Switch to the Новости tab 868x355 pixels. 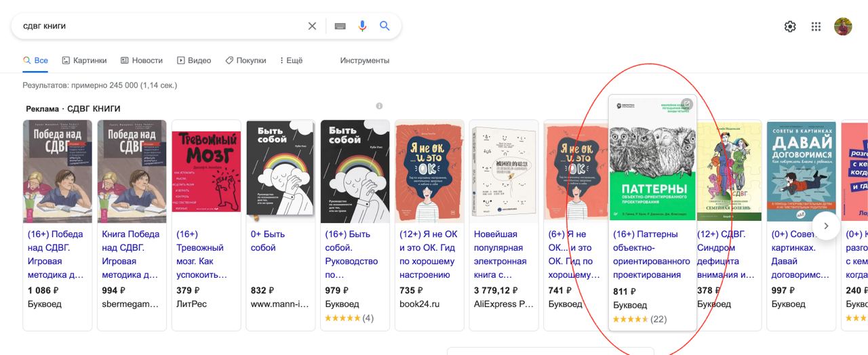click(142, 60)
